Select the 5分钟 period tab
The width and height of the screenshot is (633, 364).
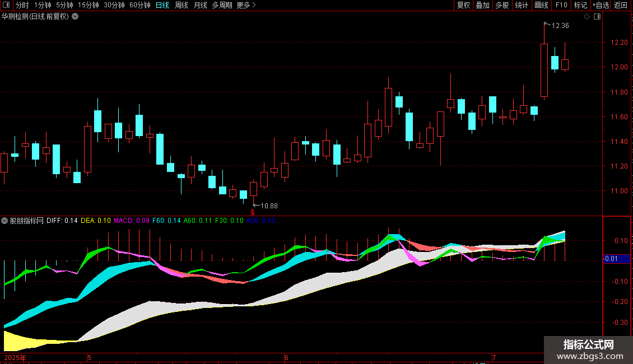[x=64, y=5]
